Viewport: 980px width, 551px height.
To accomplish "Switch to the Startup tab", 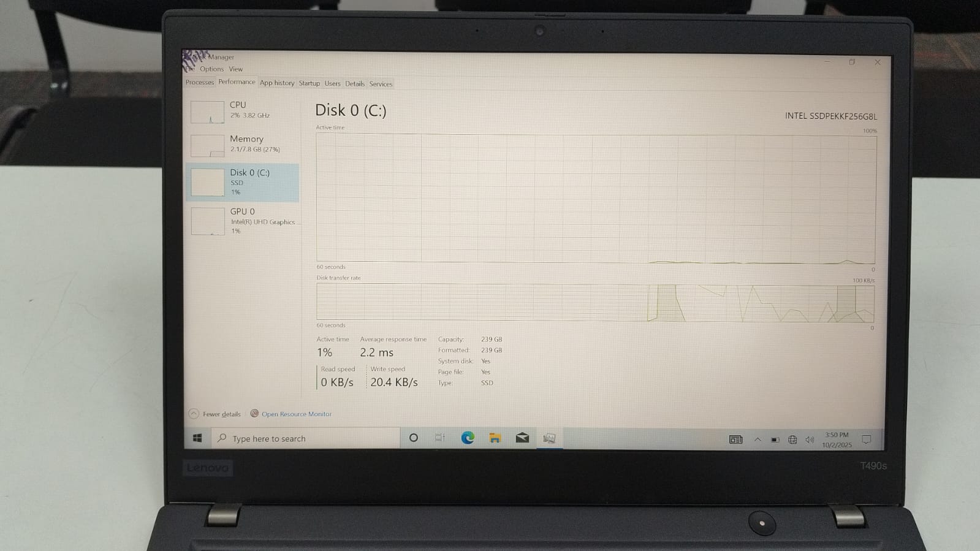I will tap(309, 83).
